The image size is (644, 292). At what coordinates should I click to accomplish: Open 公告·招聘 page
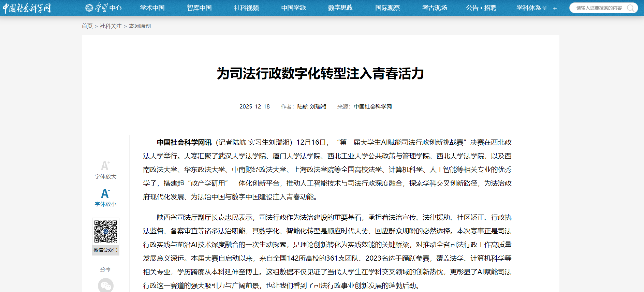tap(481, 8)
